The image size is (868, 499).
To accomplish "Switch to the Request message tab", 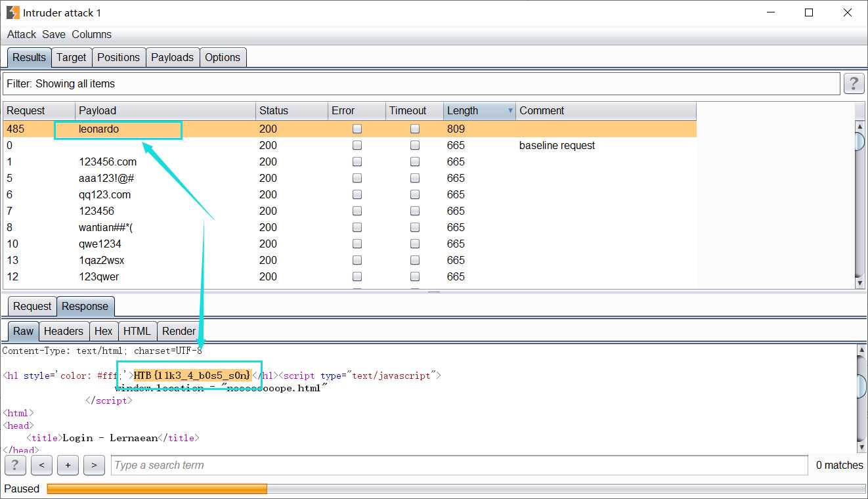I will tap(32, 306).
